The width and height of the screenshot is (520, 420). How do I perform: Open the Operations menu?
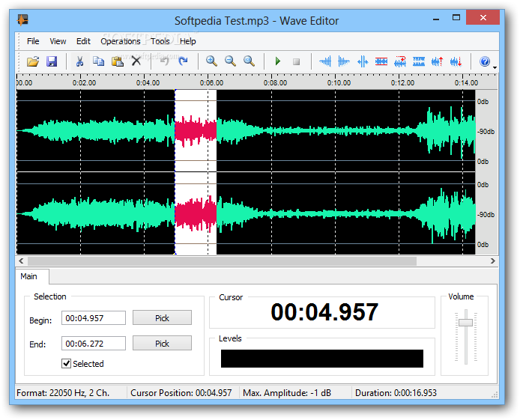[121, 41]
